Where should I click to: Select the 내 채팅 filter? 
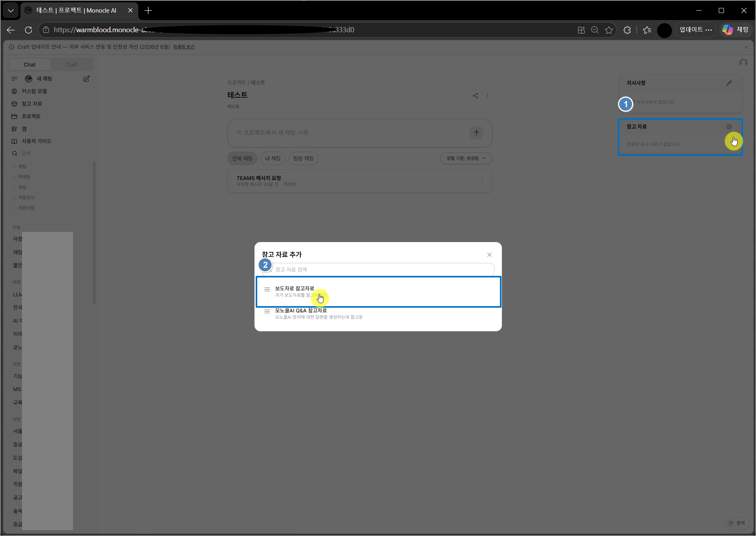tap(273, 158)
